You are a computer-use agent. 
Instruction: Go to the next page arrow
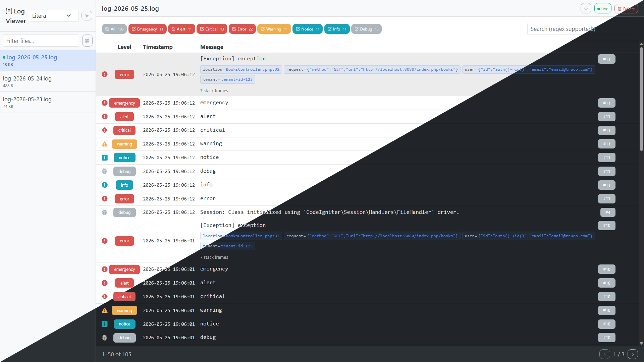click(633, 354)
